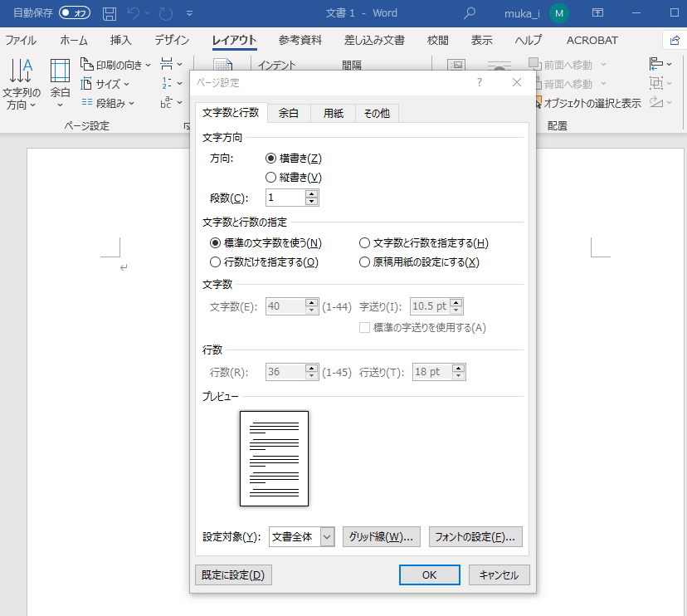Viewport: 687px width, 616px height.
Task: Click 段数 spinner up arrow
Action: pos(311,193)
